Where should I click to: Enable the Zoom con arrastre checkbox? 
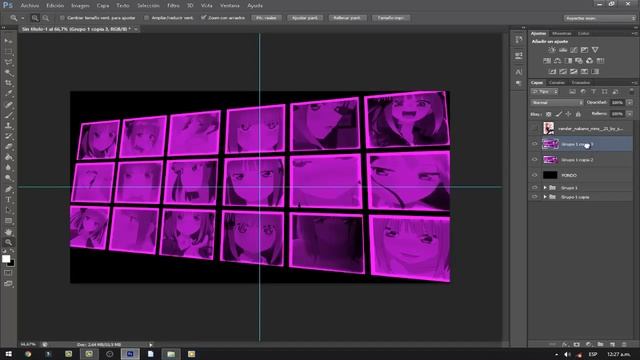tap(203, 18)
